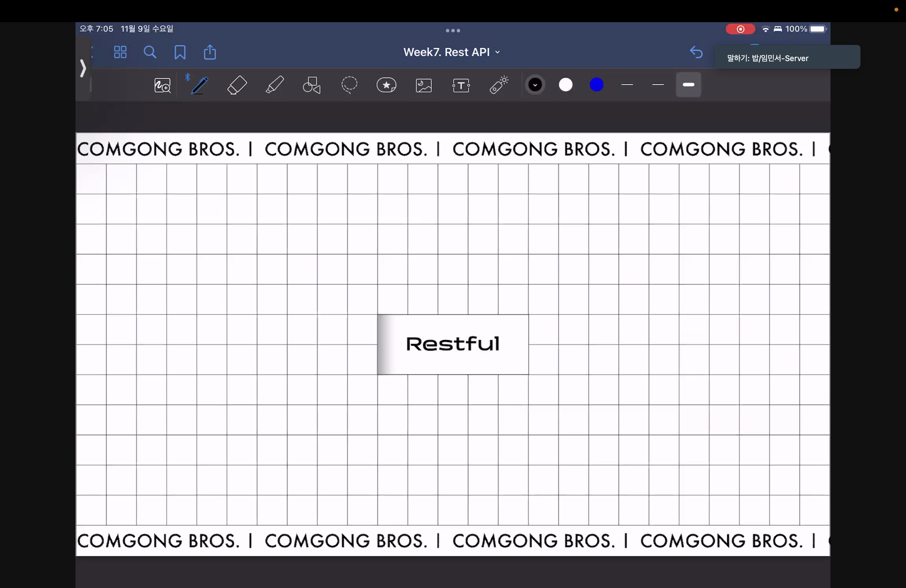
Task: Tap the speaking notification banner
Action: [787, 57]
